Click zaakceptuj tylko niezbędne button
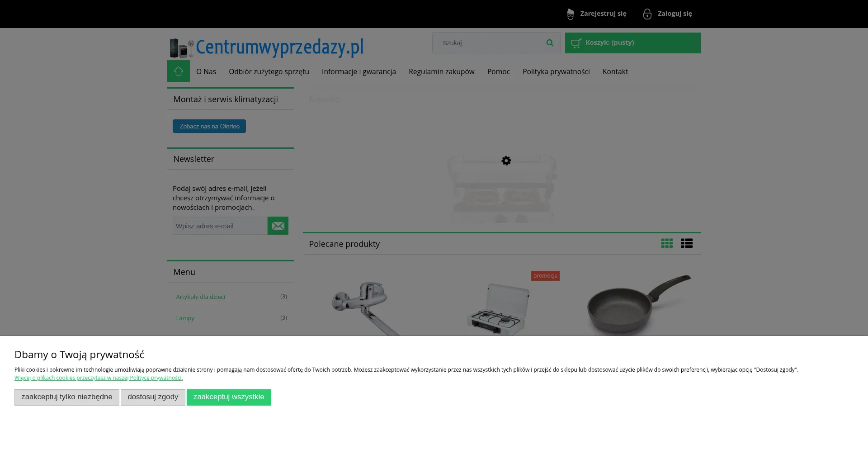Screen dimensions: 868x449 click(67, 397)
